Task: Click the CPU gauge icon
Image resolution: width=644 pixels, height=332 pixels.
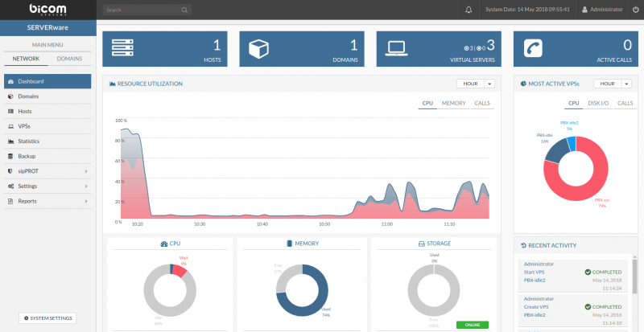Action: tap(164, 244)
